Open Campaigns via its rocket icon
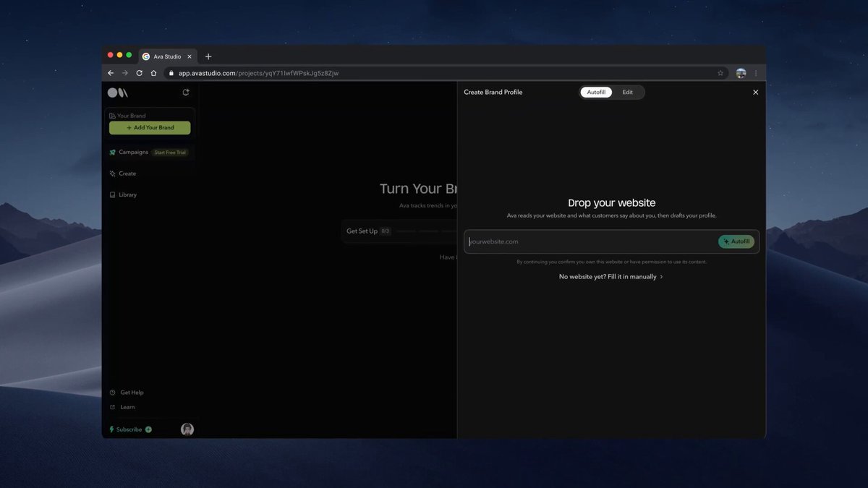 (112, 153)
